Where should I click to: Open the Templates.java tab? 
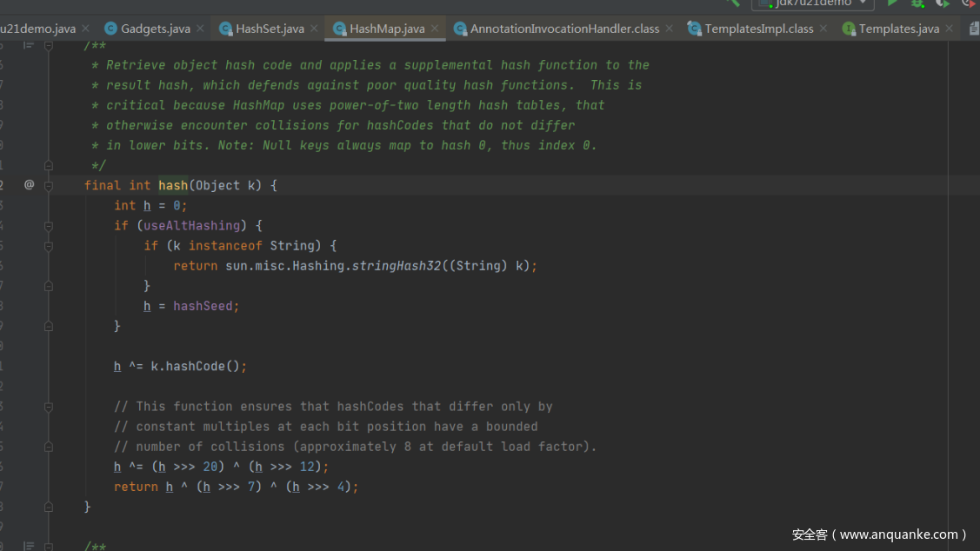point(898,29)
